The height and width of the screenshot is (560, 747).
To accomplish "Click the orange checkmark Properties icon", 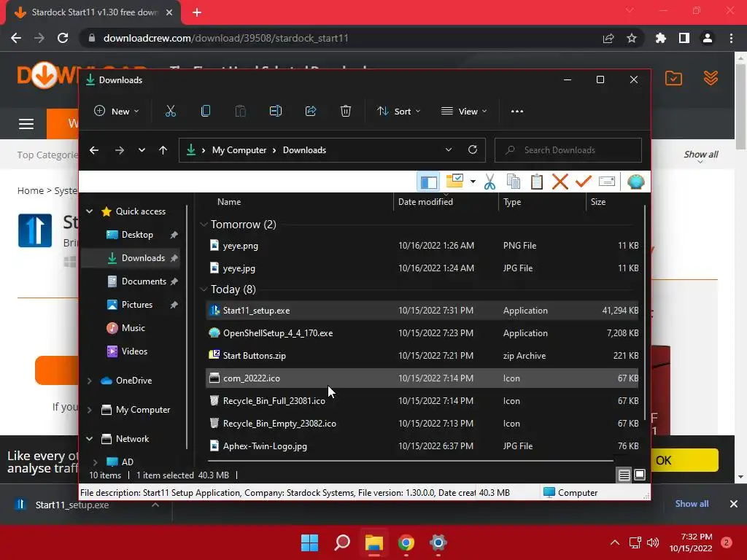I will (x=583, y=182).
